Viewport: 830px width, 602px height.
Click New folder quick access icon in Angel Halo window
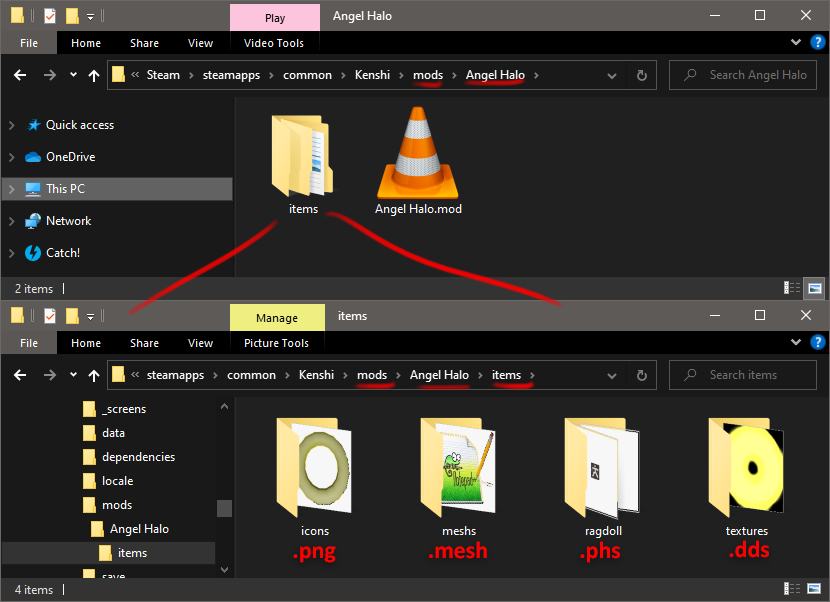pos(73,16)
